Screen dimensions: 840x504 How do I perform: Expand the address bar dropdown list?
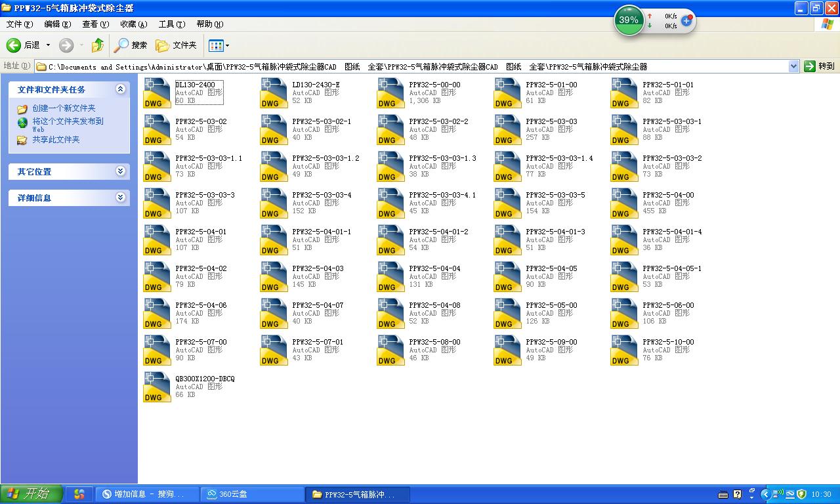(x=793, y=66)
